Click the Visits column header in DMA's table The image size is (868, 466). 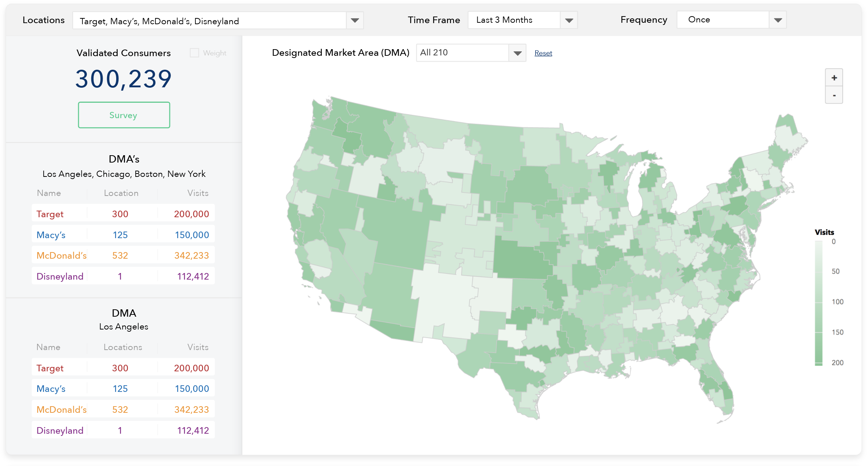[x=198, y=193]
